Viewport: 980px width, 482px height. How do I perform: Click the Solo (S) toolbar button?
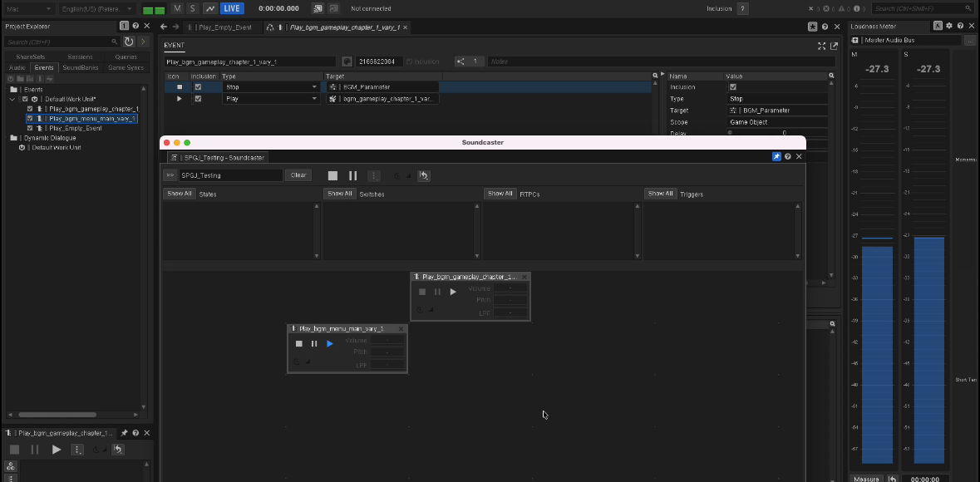pos(193,8)
